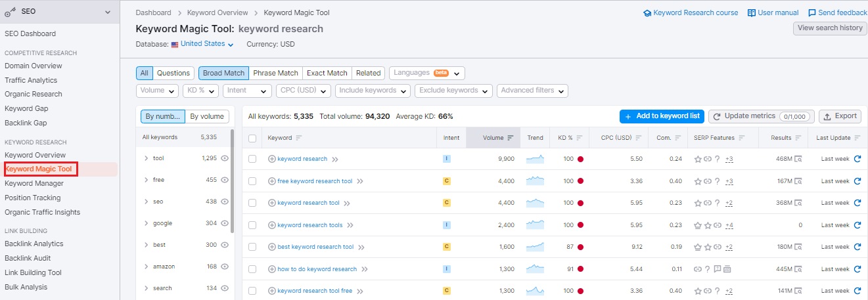The image size is (868, 300).
Task: View SERP icon next to 167M results
Action: 798,181
